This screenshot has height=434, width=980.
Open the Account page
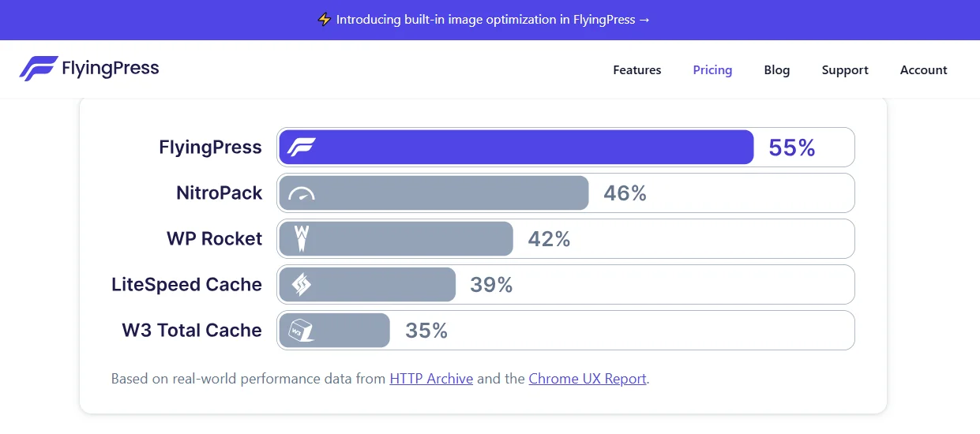pyautogui.click(x=924, y=69)
